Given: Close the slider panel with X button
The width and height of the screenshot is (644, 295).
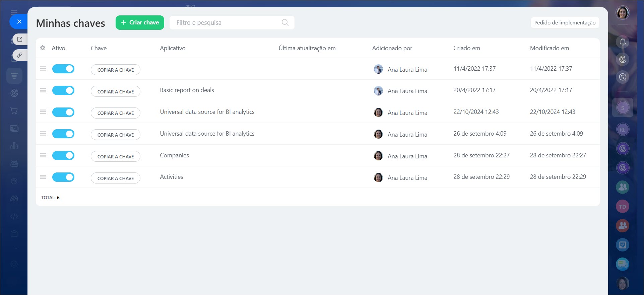Looking at the screenshot, I should point(19,22).
